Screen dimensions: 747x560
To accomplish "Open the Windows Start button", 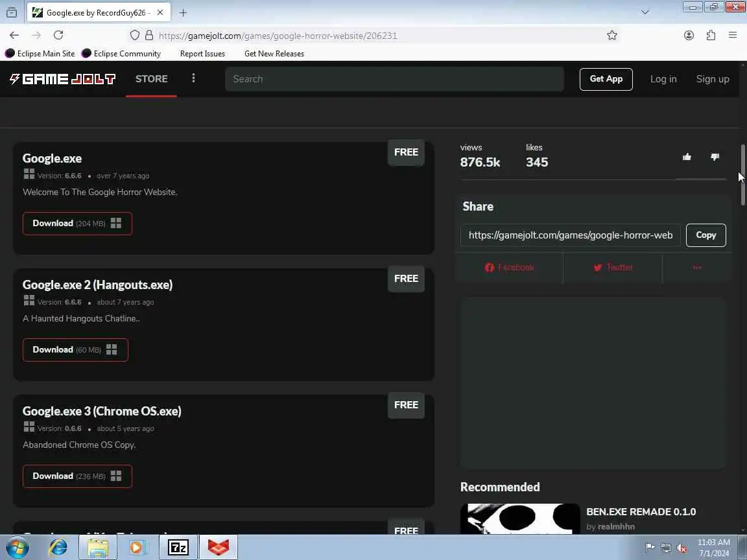I will click(x=17, y=547).
